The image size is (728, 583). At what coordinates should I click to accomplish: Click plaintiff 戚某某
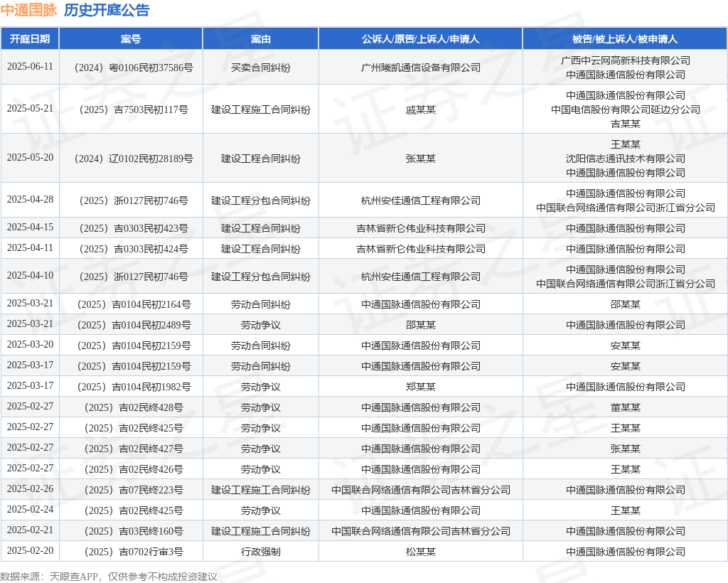pyautogui.click(x=421, y=109)
